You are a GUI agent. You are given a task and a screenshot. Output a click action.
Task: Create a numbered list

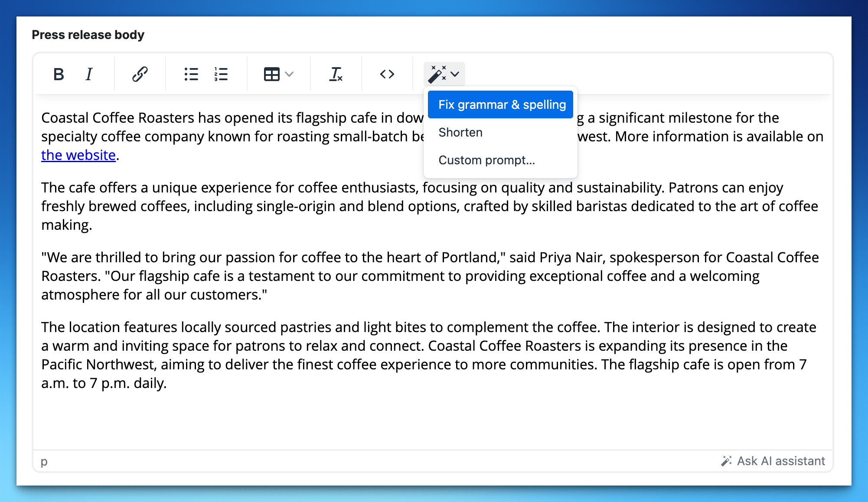[221, 74]
